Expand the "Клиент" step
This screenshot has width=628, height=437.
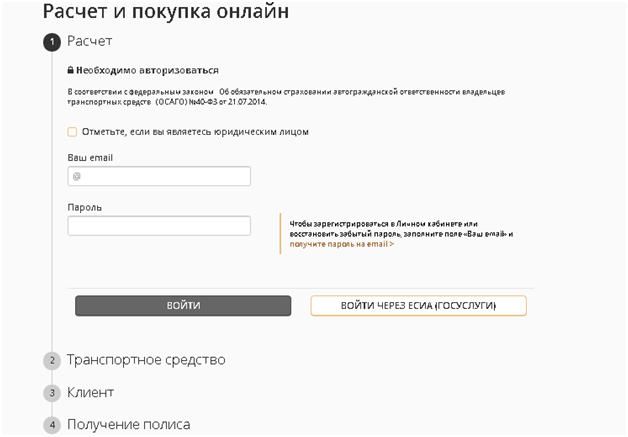pyautogui.click(x=91, y=393)
